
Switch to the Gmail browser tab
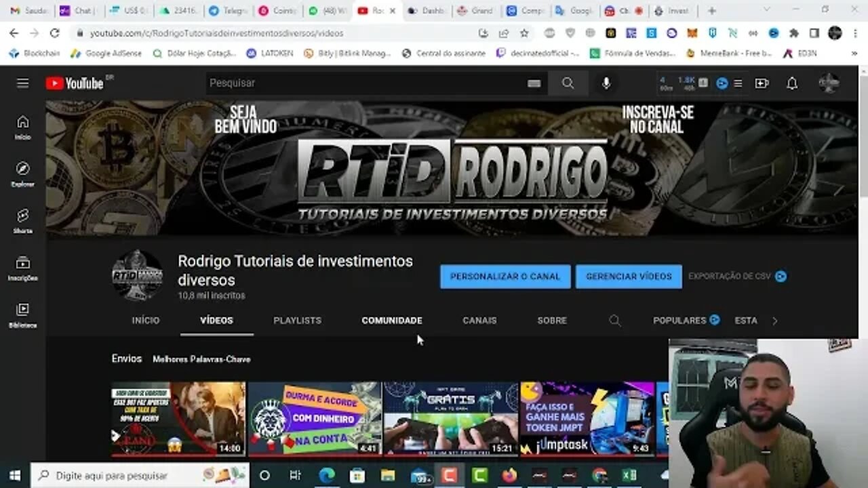pos(28,11)
